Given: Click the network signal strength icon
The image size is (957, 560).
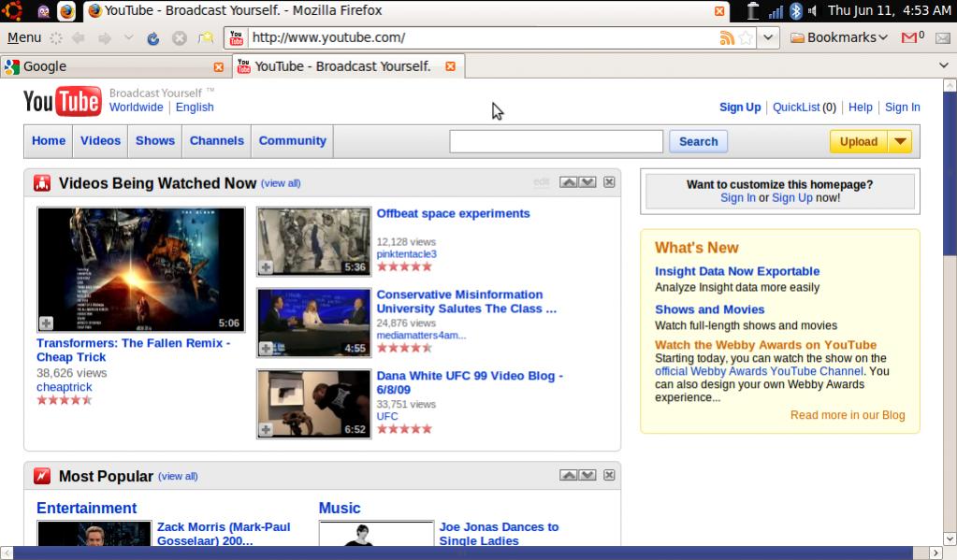Looking at the screenshot, I should click(x=776, y=11).
